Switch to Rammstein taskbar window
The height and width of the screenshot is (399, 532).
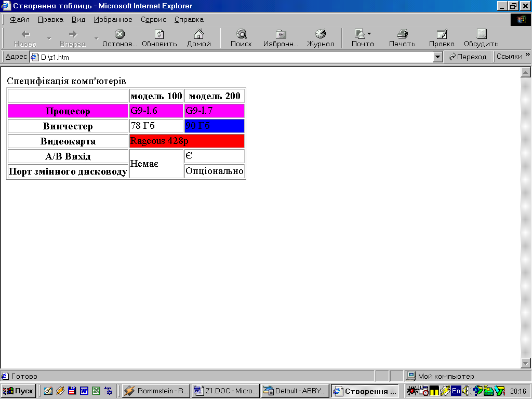coord(156,391)
